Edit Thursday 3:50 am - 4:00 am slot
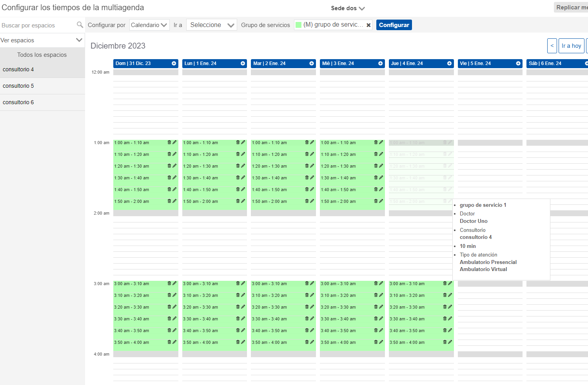588x385 pixels. tap(450, 342)
